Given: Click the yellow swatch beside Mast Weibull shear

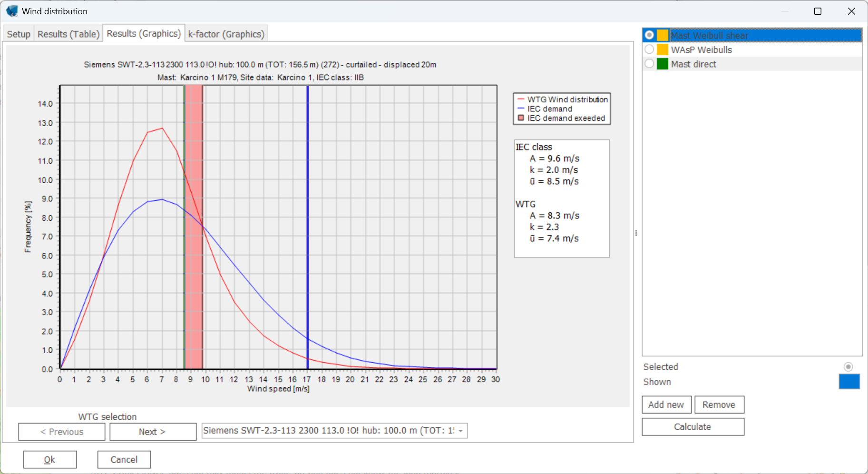Looking at the screenshot, I should [x=663, y=36].
